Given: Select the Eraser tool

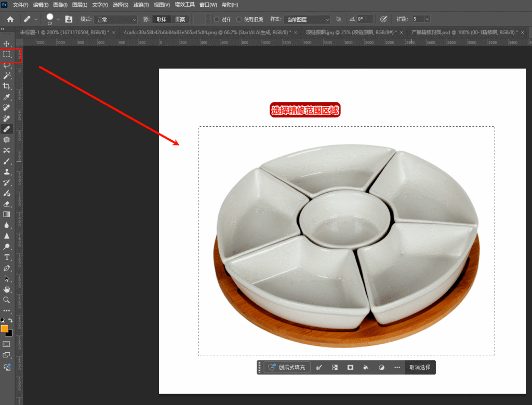Looking at the screenshot, I should pyautogui.click(x=7, y=204).
